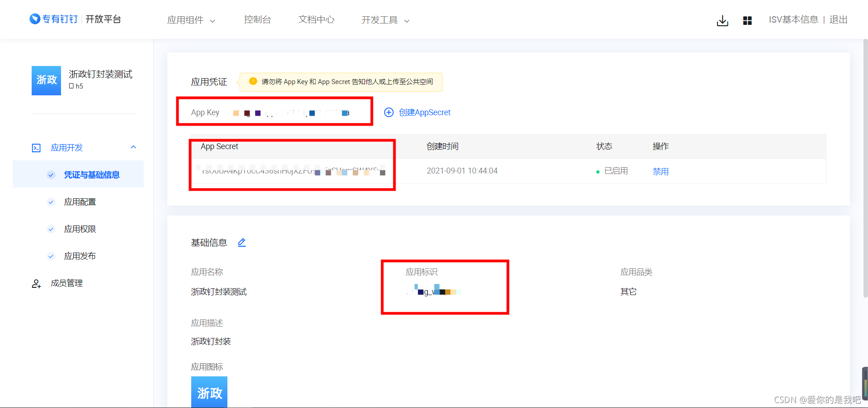Click the 2021-09-01 10:44:04 timestamp
Image resolution: width=868 pixels, height=408 pixels.
coord(462,171)
